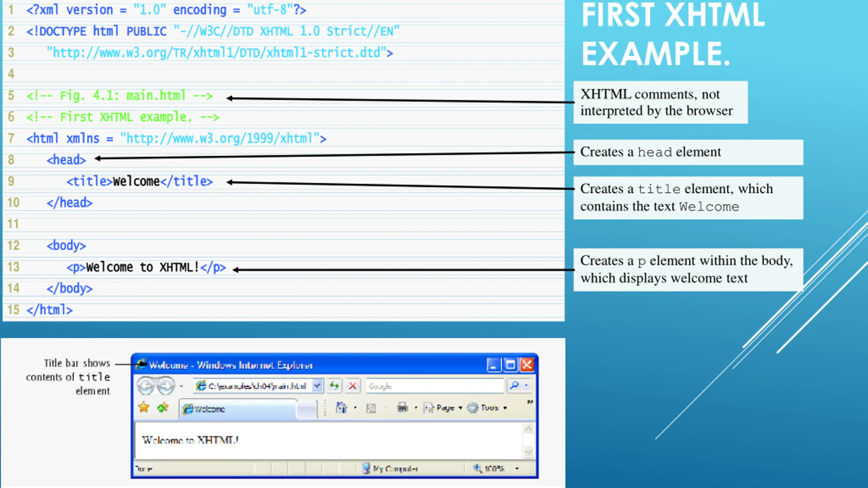Select the Welcome browser tab

coord(238,409)
